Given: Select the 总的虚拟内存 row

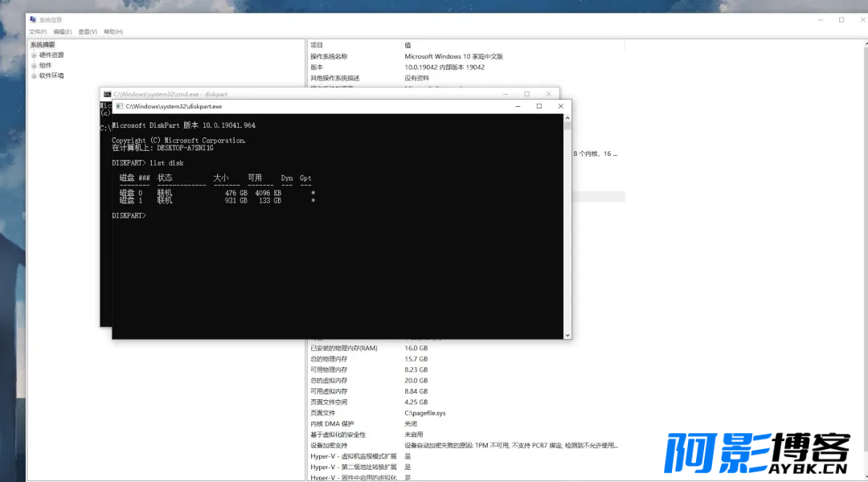Looking at the screenshot, I should (466, 381).
